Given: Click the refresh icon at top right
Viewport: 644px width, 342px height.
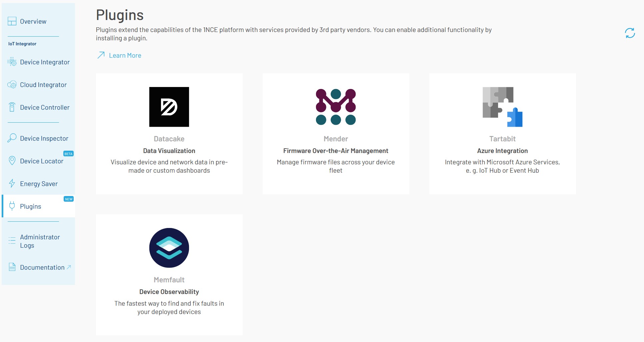Looking at the screenshot, I should [630, 33].
